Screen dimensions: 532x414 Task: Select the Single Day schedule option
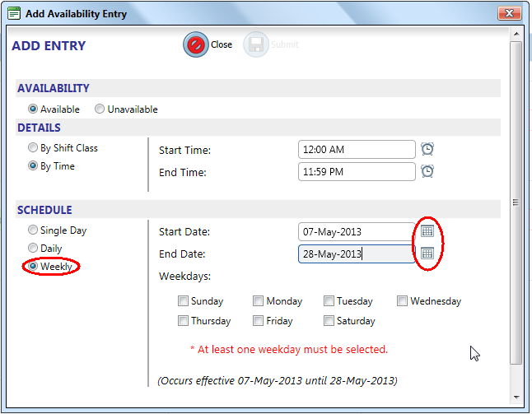(33, 230)
